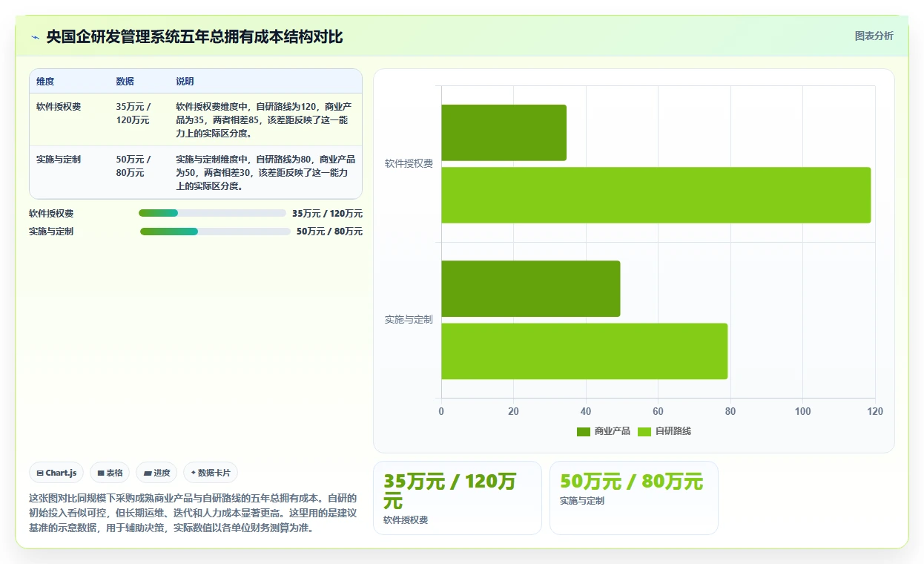The width and height of the screenshot is (924, 564).
Task: Click the 维度 column header
Action: point(45,82)
